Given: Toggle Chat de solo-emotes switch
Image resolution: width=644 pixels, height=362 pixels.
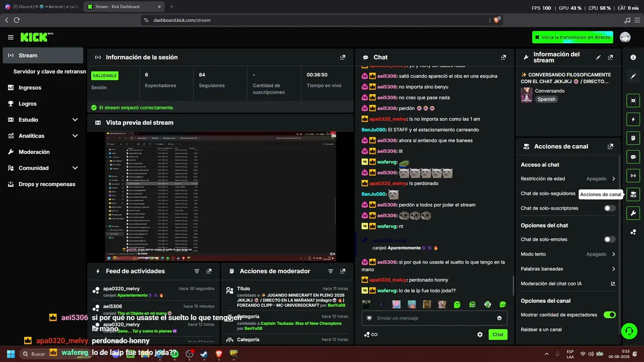Looking at the screenshot, I should [609, 239].
